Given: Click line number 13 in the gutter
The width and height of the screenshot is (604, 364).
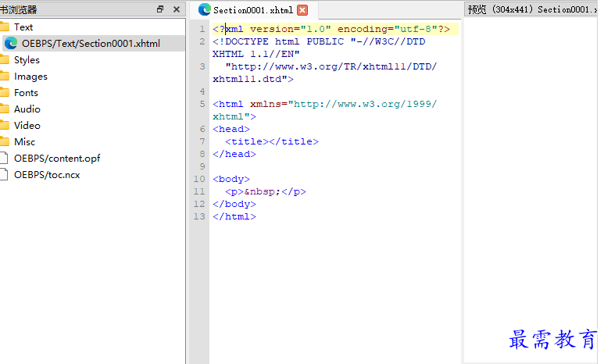Looking at the screenshot, I should (x=199, y=217).
